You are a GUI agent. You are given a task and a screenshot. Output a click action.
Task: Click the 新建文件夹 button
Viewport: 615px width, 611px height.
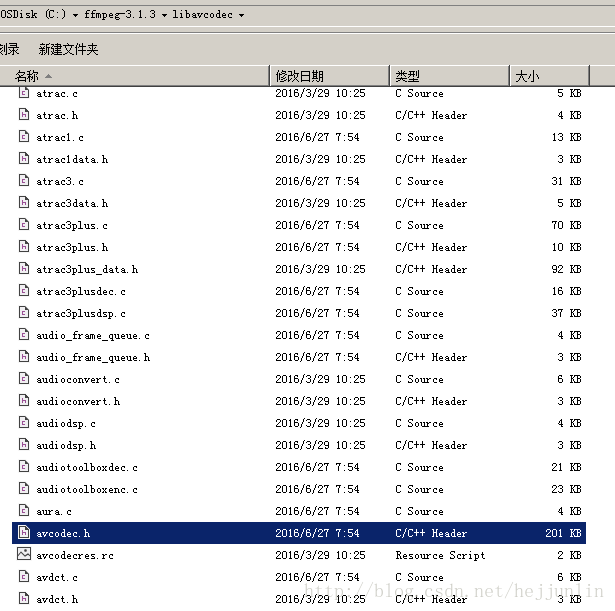(68, 49)
